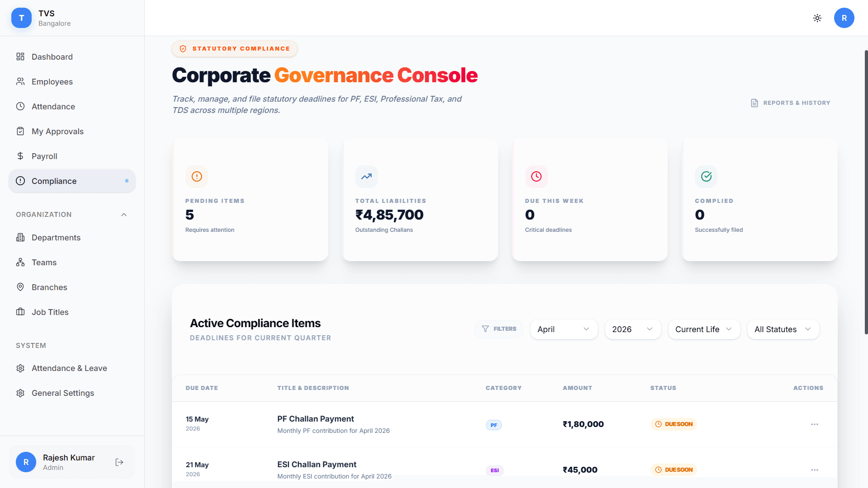The image size is (868, 488).
Task: Open Branches page
Action: point(72,287)
